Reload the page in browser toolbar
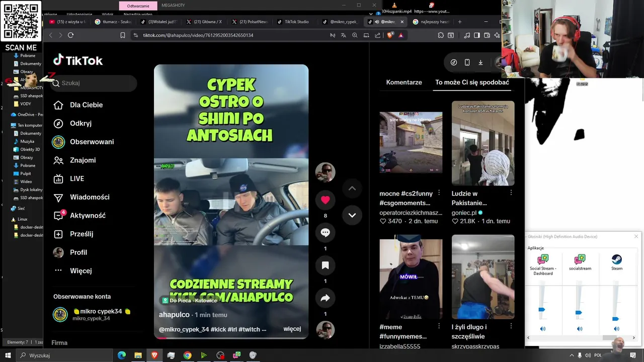644x362 pixels. [x=70, y=35]
